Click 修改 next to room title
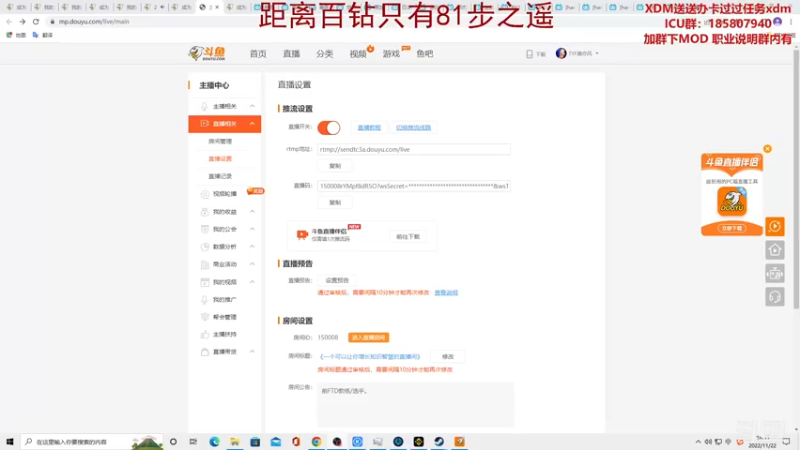This screenshot has width=800, height=450. 447,357
